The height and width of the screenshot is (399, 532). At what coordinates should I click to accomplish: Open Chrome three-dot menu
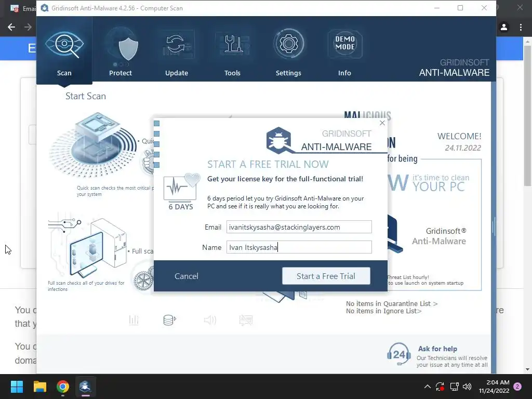521,27
